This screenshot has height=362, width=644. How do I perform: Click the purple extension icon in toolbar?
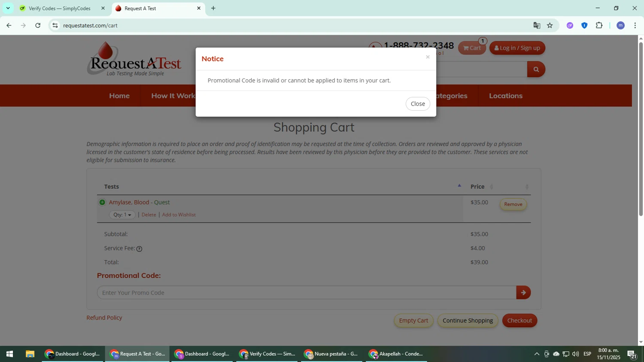[x=570, y=25]
